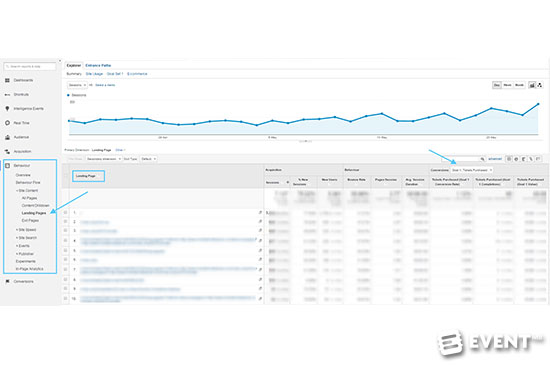This screenshot has height=365, width=550.
Task: Select the Ecommerce sub-tab
Action: pos(137,74)
